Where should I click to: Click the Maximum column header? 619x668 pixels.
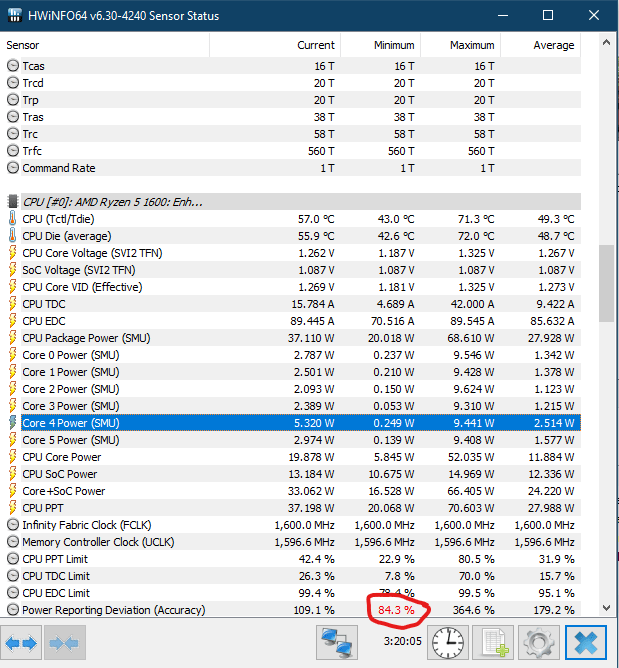[x=461, y=45]
